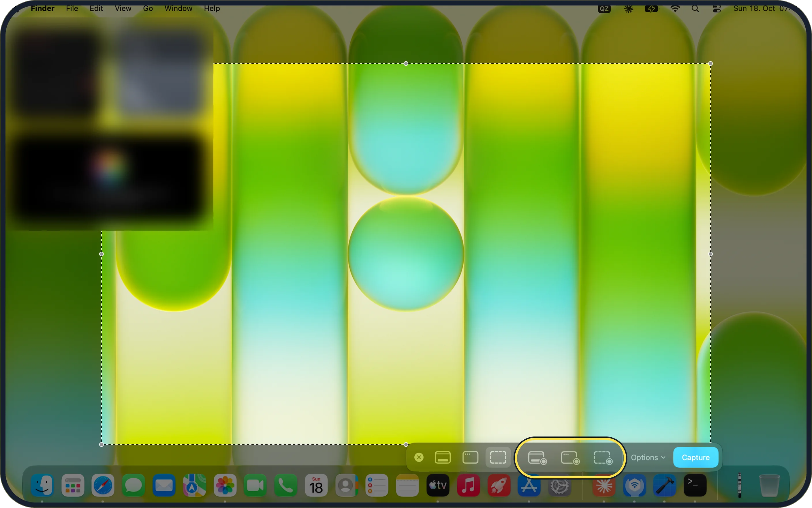Close the screenshot toolbar with the X button
Image resolution: width=812 pixels, height=508 pixels.
pyautogui.click(x=419, y=457)
